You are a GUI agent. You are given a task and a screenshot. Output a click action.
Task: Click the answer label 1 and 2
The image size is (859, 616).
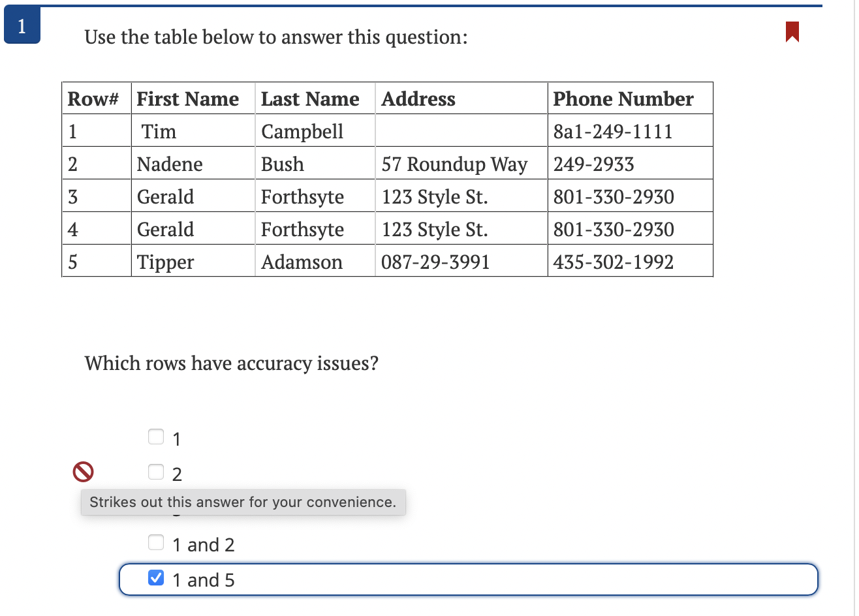(x=204, y=544)
